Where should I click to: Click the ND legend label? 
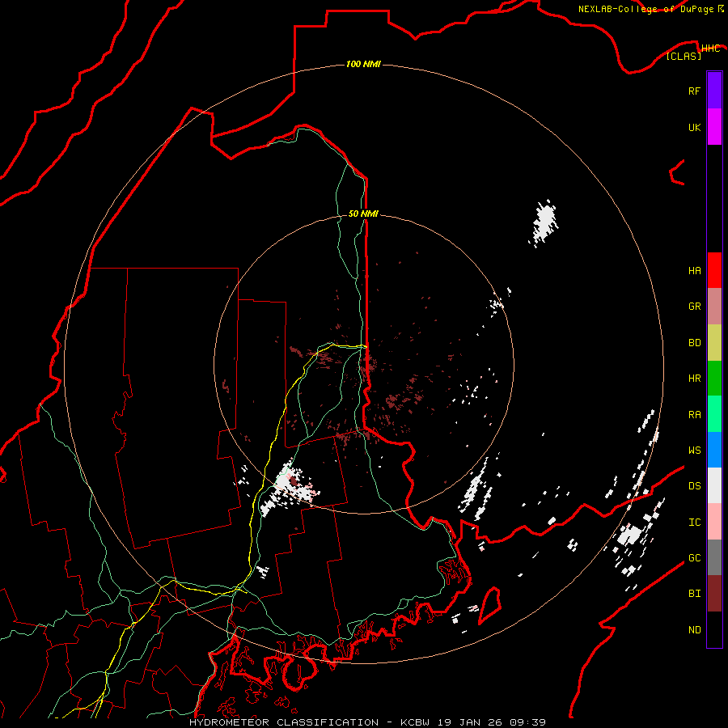coord(694,630)
